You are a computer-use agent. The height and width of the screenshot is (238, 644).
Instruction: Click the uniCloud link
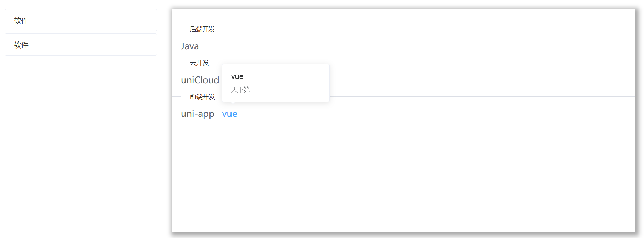(200, 80)
